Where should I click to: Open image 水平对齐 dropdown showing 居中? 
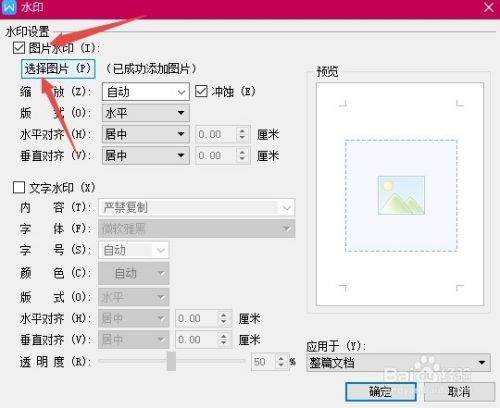click(146, 134)
